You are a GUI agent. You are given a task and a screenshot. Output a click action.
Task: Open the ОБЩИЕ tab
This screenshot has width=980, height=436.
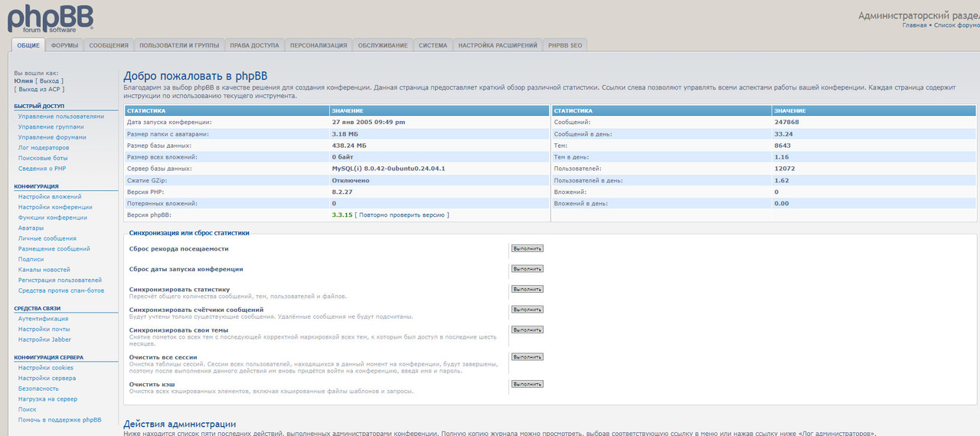[x=28, y=45]
